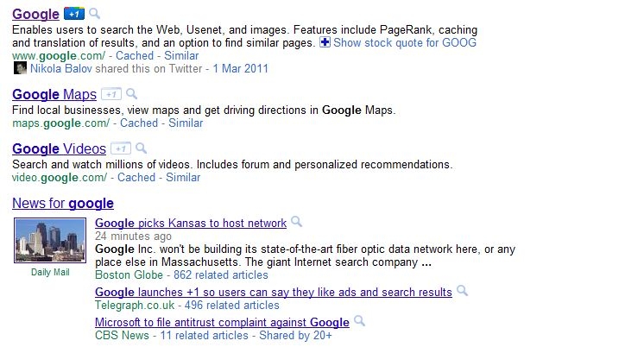
Task: Preview the Microsoft antitrust article via magnifier
Action: 359,321
